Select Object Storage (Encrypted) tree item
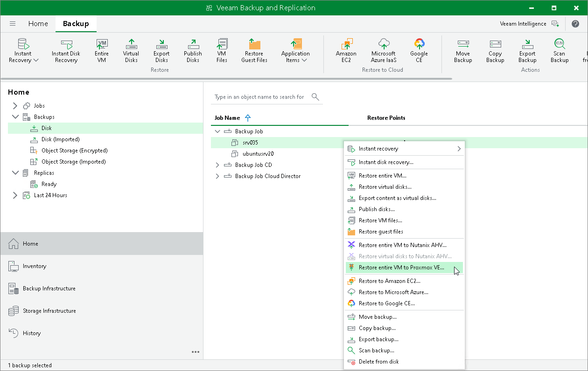 pos(74,151)
